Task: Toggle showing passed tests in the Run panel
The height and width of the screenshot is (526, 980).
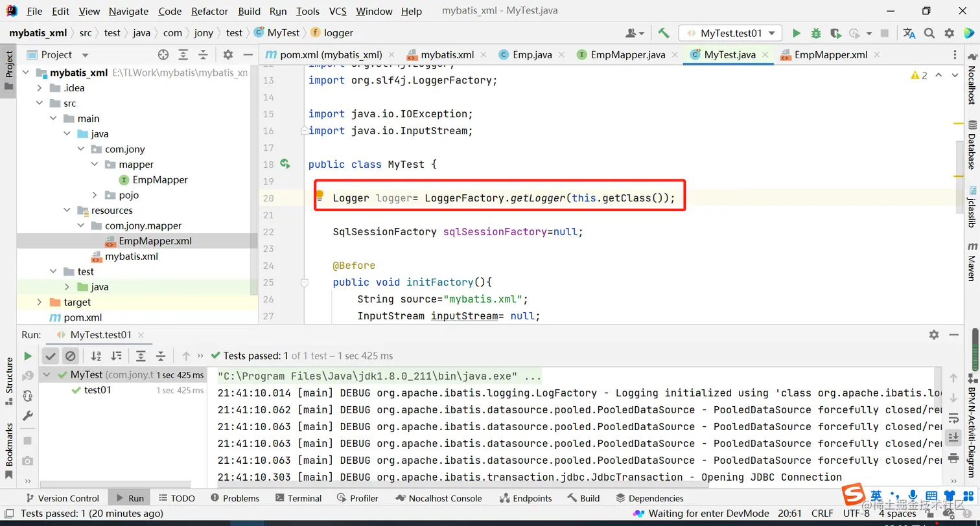Action: (x=51, y=356)
